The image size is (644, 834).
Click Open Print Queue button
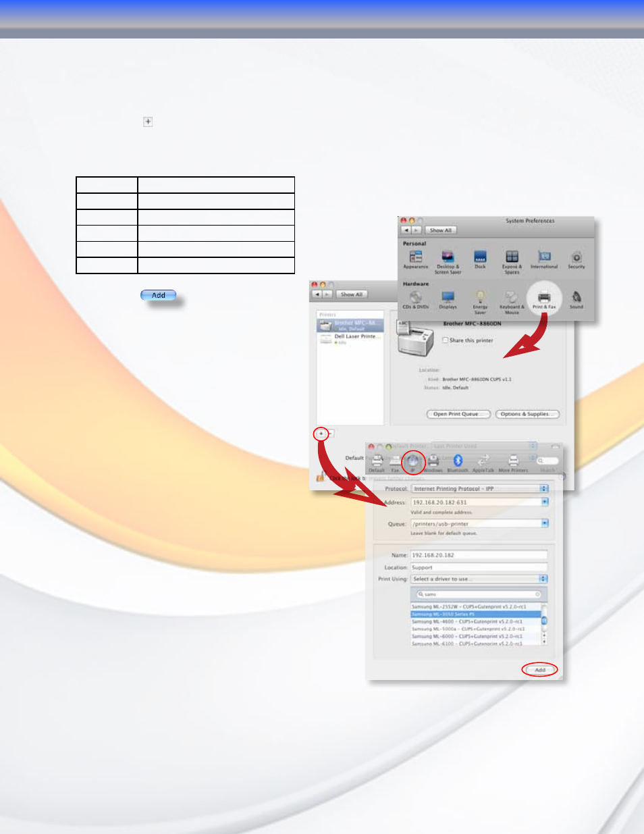coord(458,414)
